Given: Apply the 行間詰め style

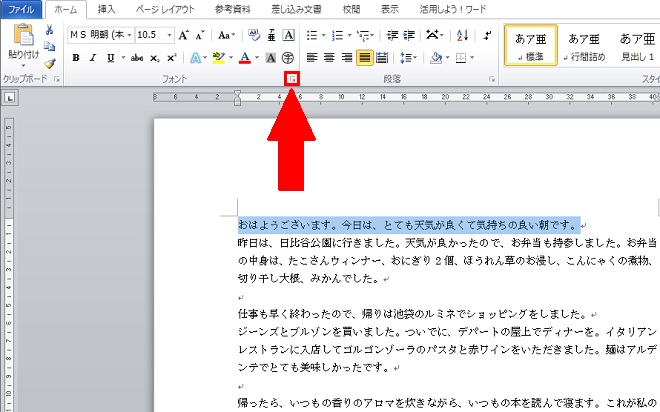Looking at the screenshot, I should click(x=584, y=45).
